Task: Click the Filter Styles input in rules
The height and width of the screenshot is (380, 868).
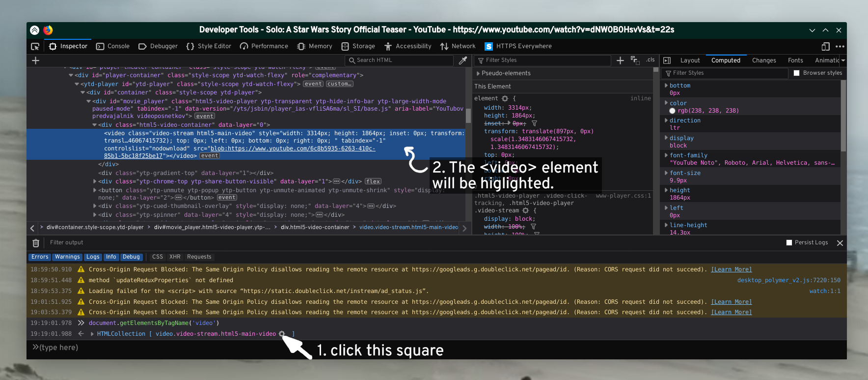Action: click(542, 60)
